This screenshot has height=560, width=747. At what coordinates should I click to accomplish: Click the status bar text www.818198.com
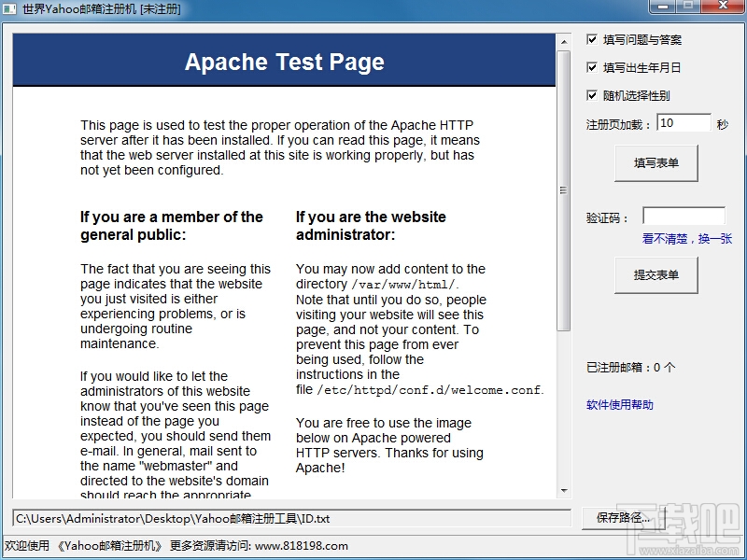coord(301,546)
